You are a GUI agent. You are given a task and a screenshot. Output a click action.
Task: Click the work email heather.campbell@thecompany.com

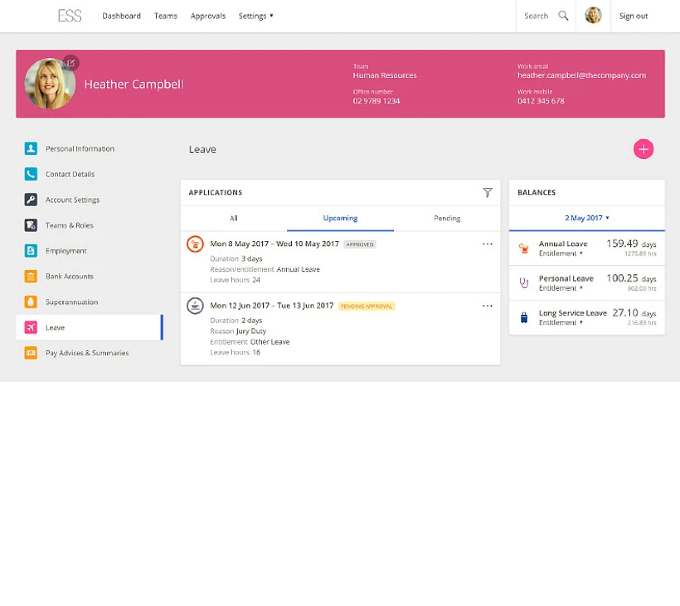(582, 75)
